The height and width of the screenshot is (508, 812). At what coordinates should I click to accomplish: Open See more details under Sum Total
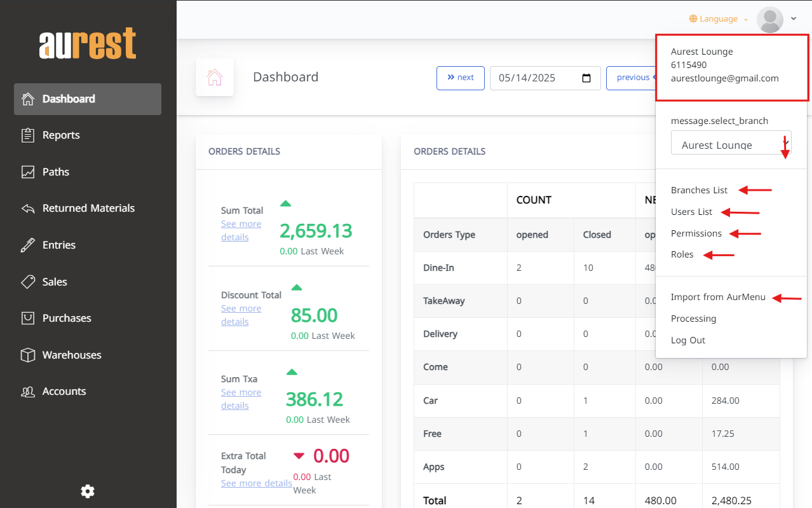241,230
